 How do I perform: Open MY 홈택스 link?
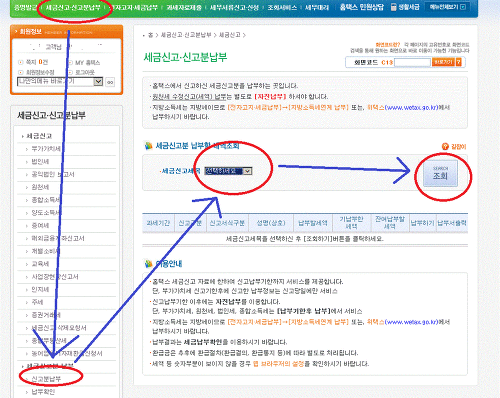(x=87, y=63)
